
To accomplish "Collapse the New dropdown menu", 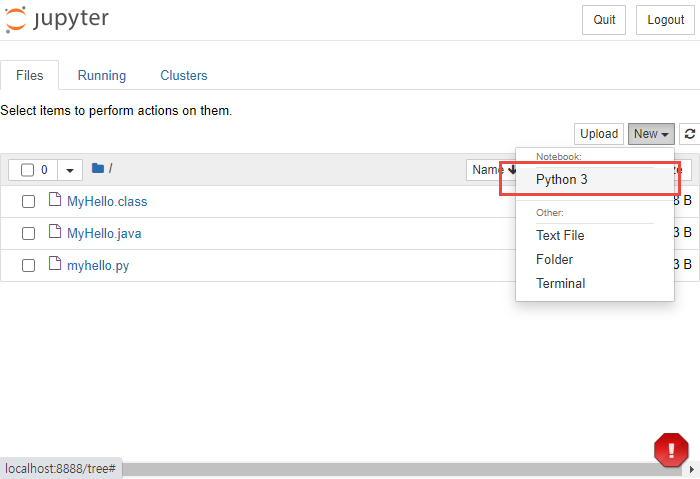I will [651, 134].
